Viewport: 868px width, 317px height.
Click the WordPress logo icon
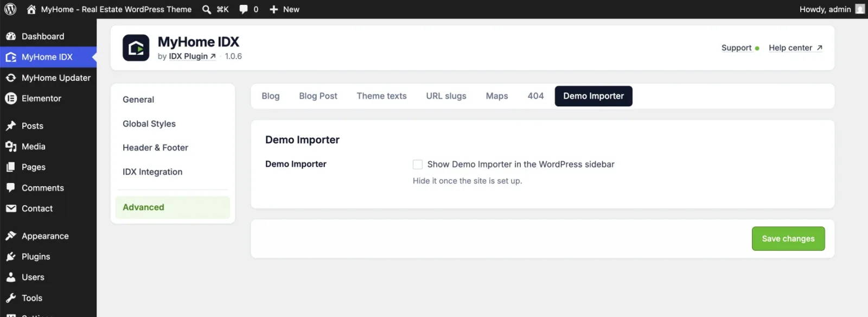point(10,9)
